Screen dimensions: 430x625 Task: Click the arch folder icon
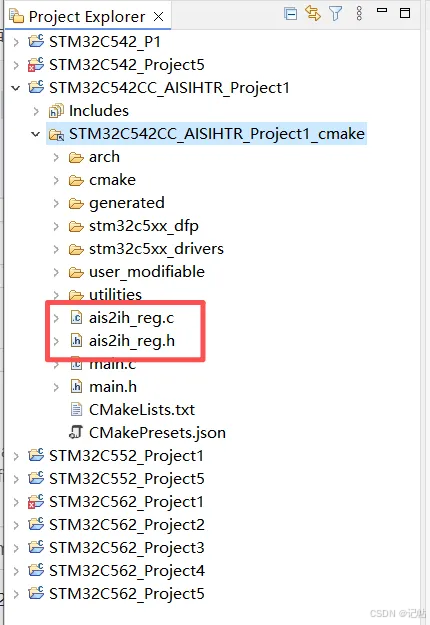[x=76, y=158]
